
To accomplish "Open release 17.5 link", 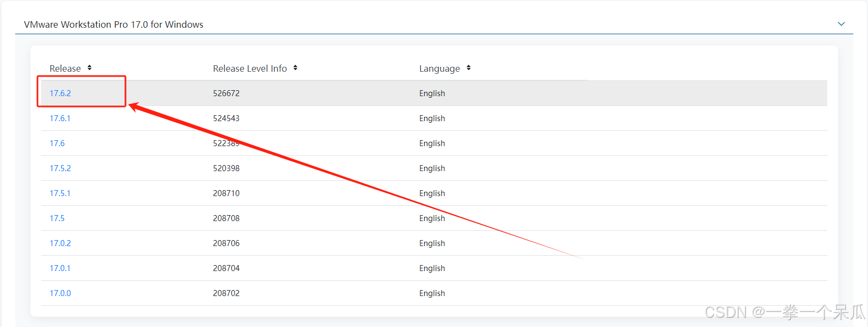I will tap(57, 218).
